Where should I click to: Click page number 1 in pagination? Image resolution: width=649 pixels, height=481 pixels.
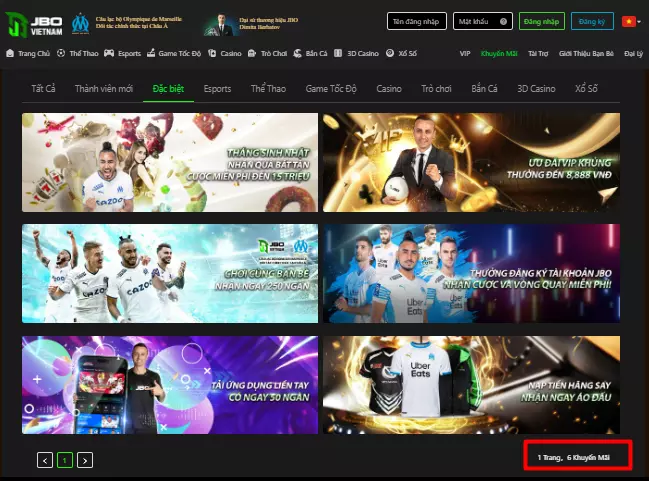[x=65, y=460]
